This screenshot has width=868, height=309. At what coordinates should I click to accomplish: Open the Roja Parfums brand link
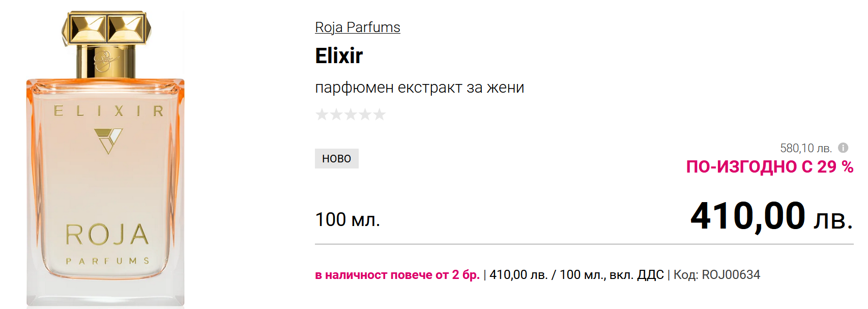[x=357, y=27]
